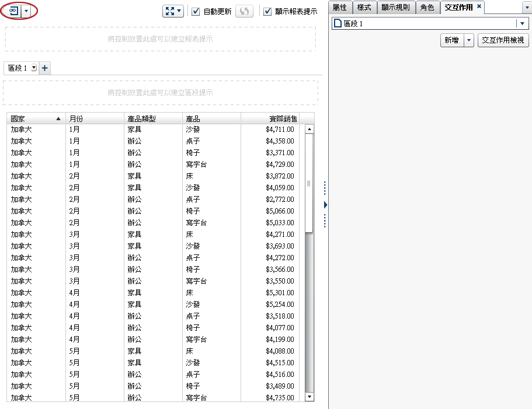Click the + icon to add a new section
Viewport: 532px width, 409px height.
tap(44, 68)
